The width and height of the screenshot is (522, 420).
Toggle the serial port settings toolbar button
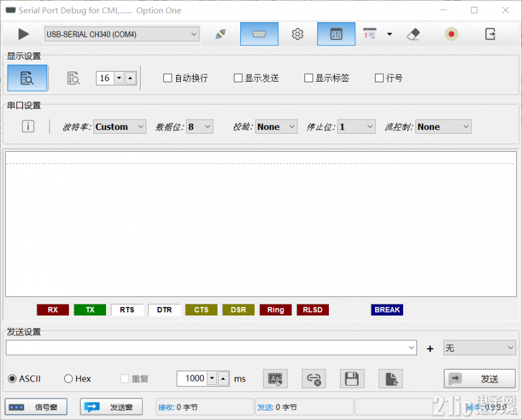click(x=260, y=34)
